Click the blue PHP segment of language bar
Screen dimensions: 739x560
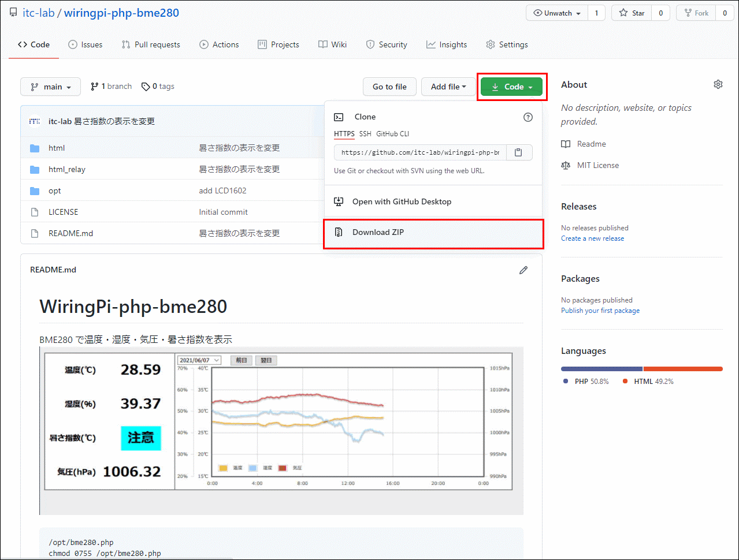[601, 369]
